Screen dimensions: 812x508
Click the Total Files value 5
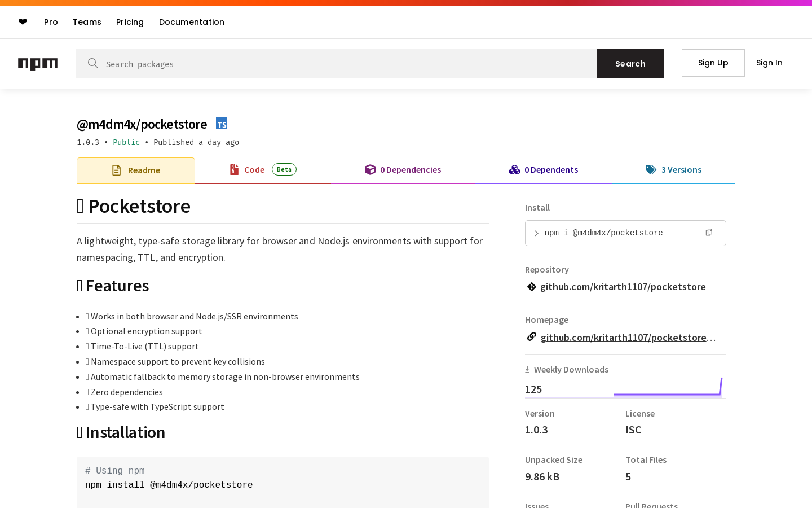[x=628, y=476]
